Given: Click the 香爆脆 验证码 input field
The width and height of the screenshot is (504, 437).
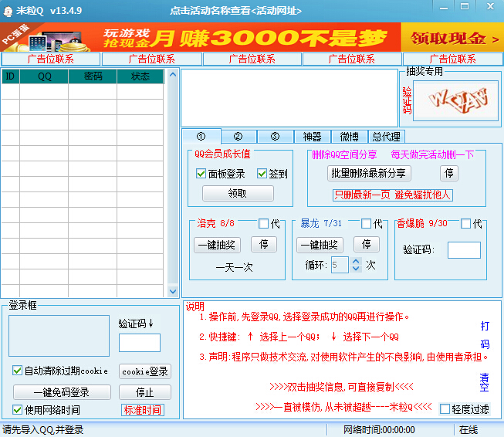Looking at the screenshot, I should pyautogui.click(x=464, y=250).
